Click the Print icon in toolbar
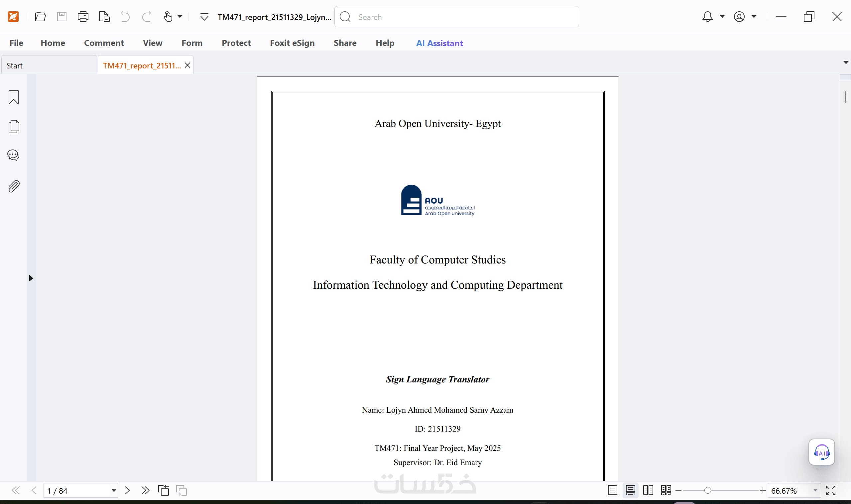 coord(83,17)
